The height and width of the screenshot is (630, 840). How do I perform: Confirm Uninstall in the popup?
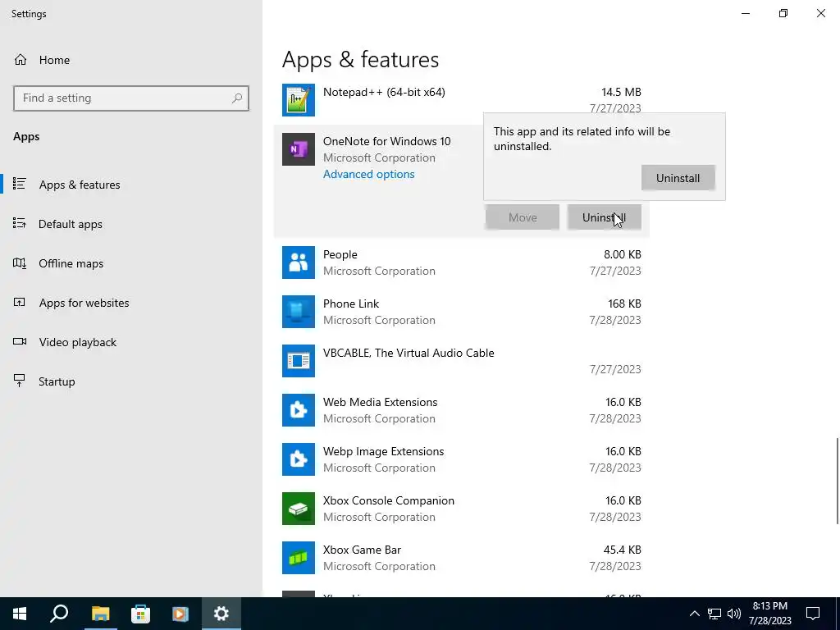(x=678, y=178)
